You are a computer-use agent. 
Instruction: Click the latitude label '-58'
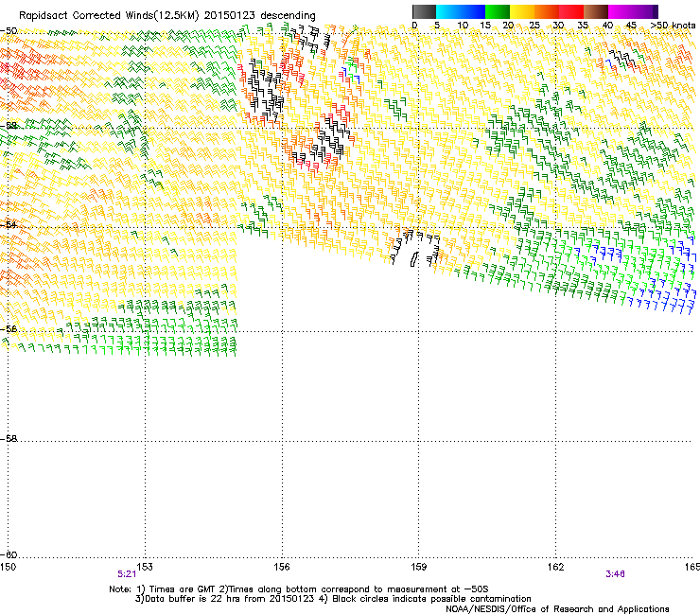point(9,439)
